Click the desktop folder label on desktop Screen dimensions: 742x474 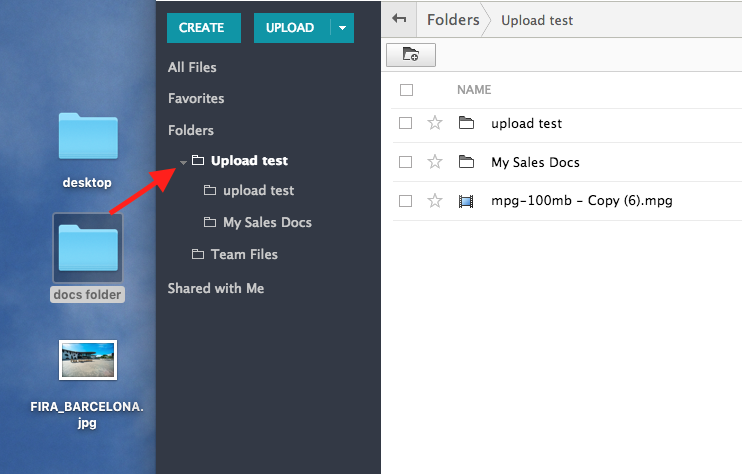point(87,183)
